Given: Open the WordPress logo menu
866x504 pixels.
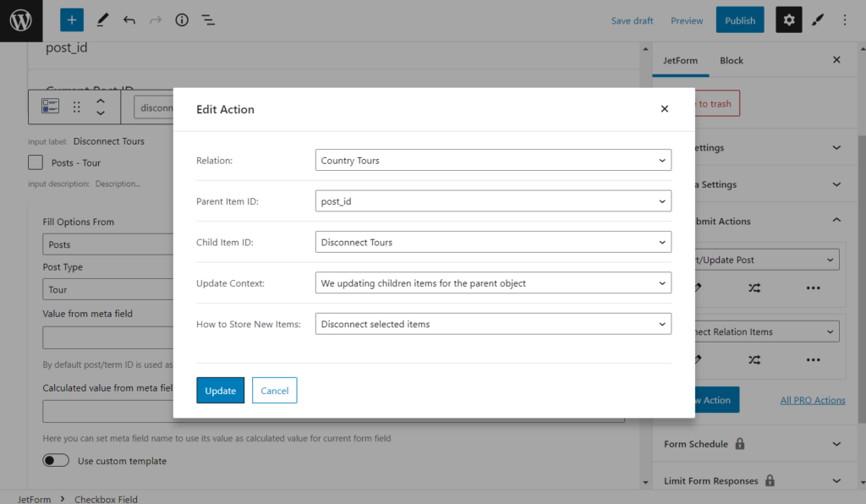Looking at the screenshot, I should click(x=21, y=21).
